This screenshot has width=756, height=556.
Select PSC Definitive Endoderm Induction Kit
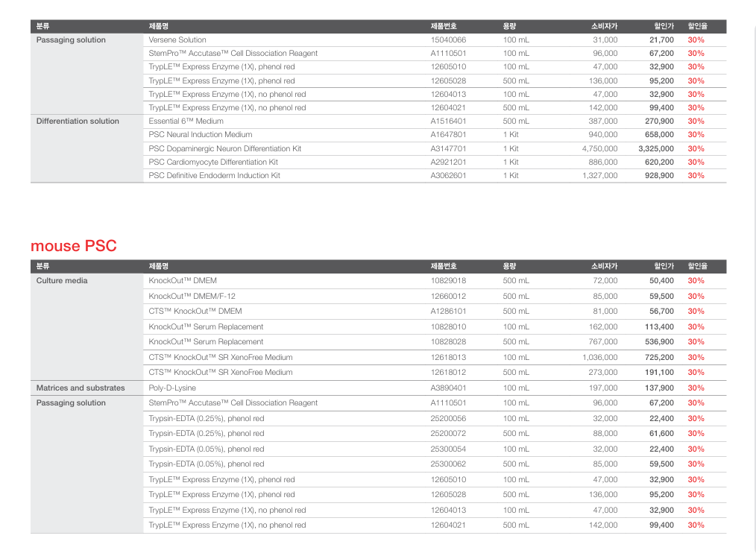point(214,176)
